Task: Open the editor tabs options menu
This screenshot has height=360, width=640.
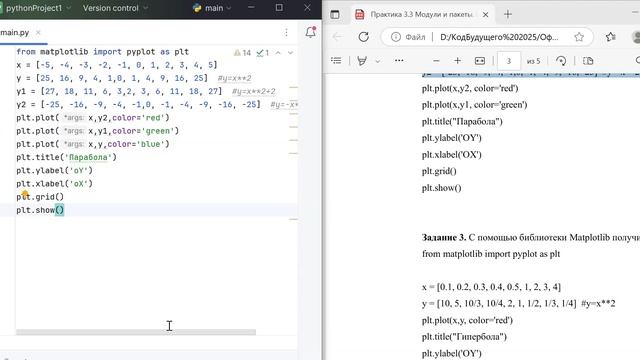Action: click(x=287, y=33)
